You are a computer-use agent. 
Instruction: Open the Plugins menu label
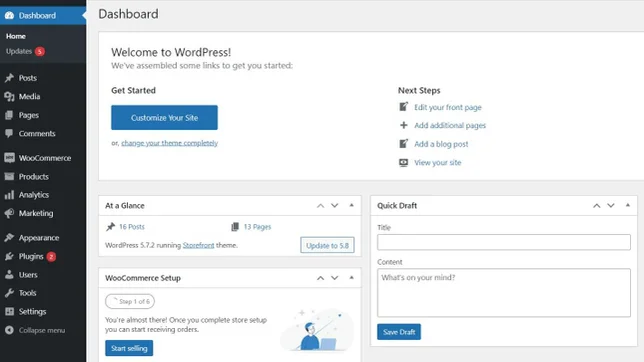(31, 256)
